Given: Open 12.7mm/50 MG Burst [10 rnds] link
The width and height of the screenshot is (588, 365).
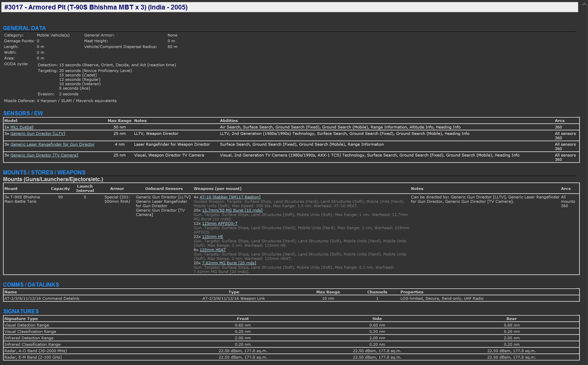Looking at the screenshot, I should point(232,210).
